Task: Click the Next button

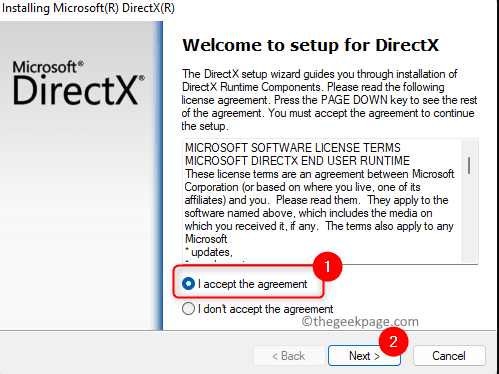Action: [364, 356]
